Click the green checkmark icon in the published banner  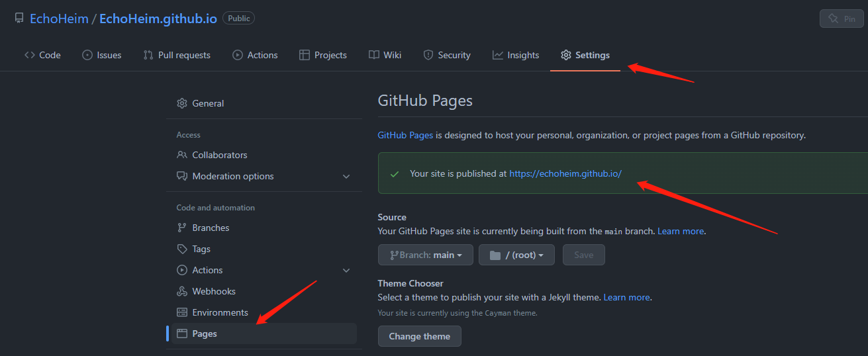pyautogui.click(x=395, y=174)
